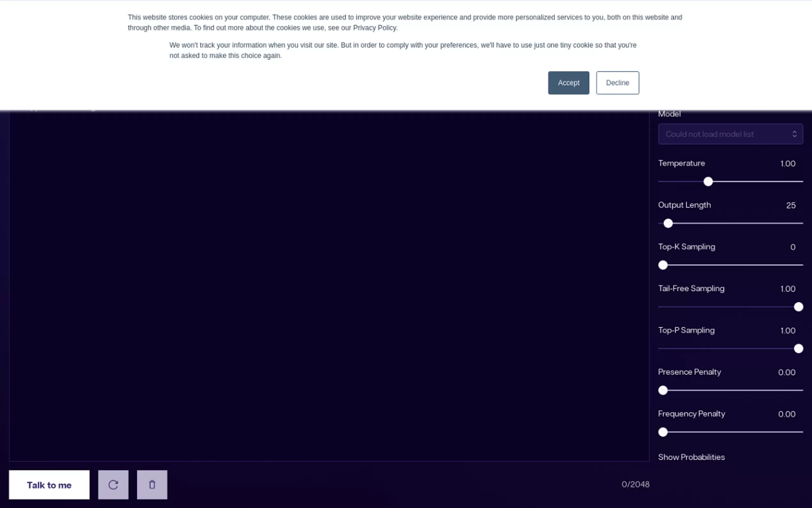
Task: Click the Tail-Free Sampling slider handle
Action: [x=798, y=307]
